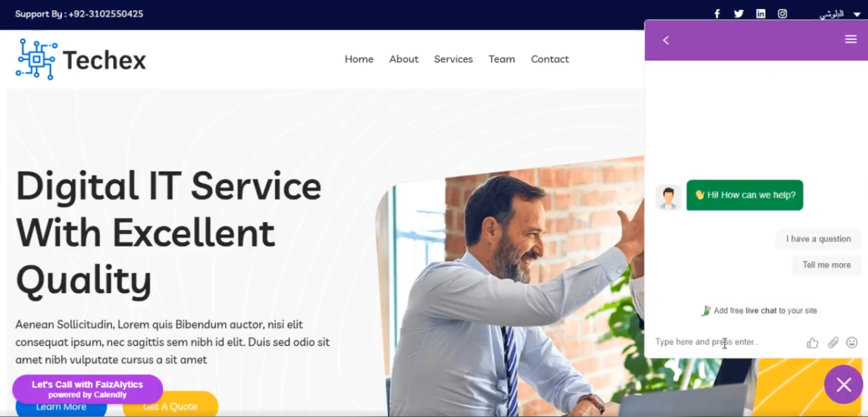868x417 pixels.
Task: Click the Techex logo
Action: click(x=81, y=59)
